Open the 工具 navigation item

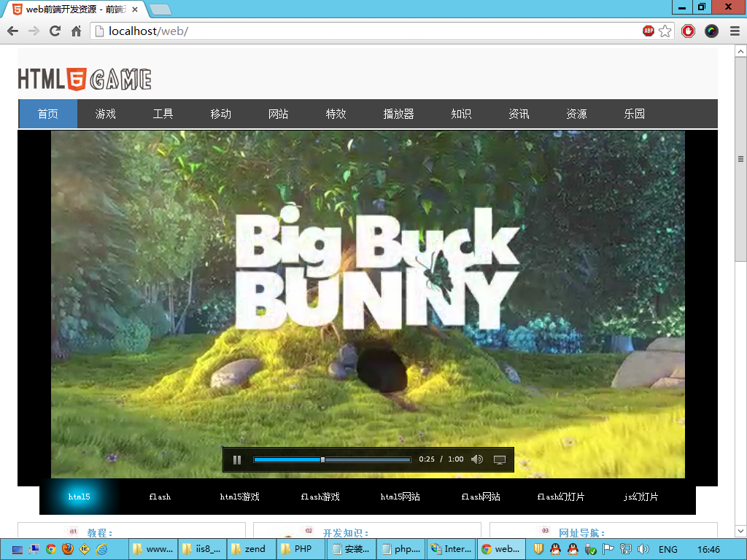[x=163, y=114]
